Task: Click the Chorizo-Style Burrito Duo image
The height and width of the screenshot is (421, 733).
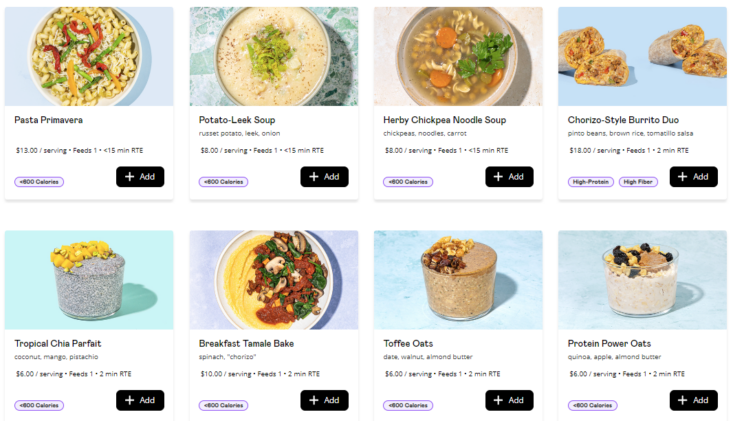Action: point(642,56)
